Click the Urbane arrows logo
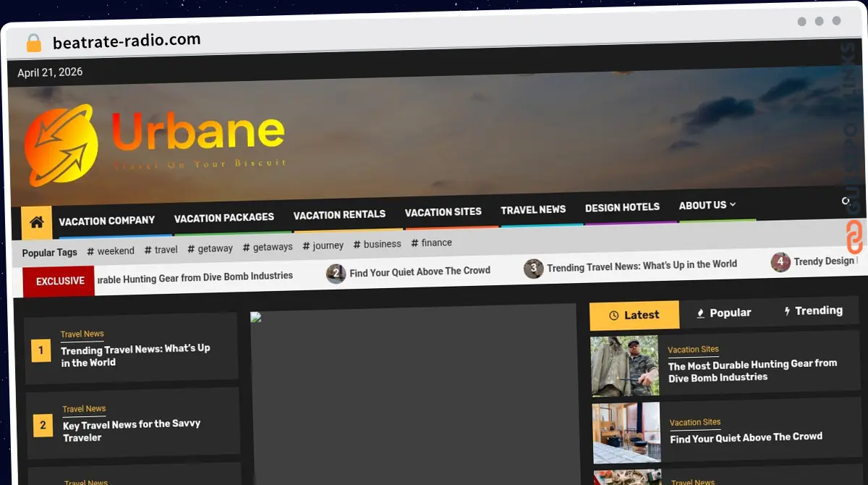The height and width of the screenshot is (485, 868). coord(61,145)
